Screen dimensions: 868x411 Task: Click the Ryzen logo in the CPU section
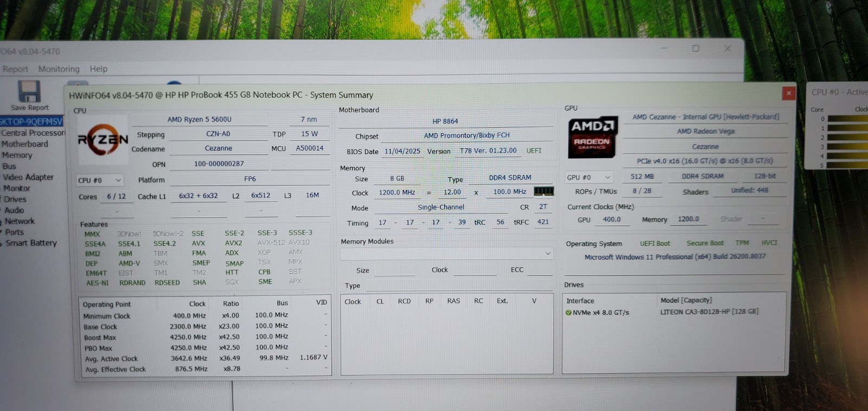click(103, 140)
